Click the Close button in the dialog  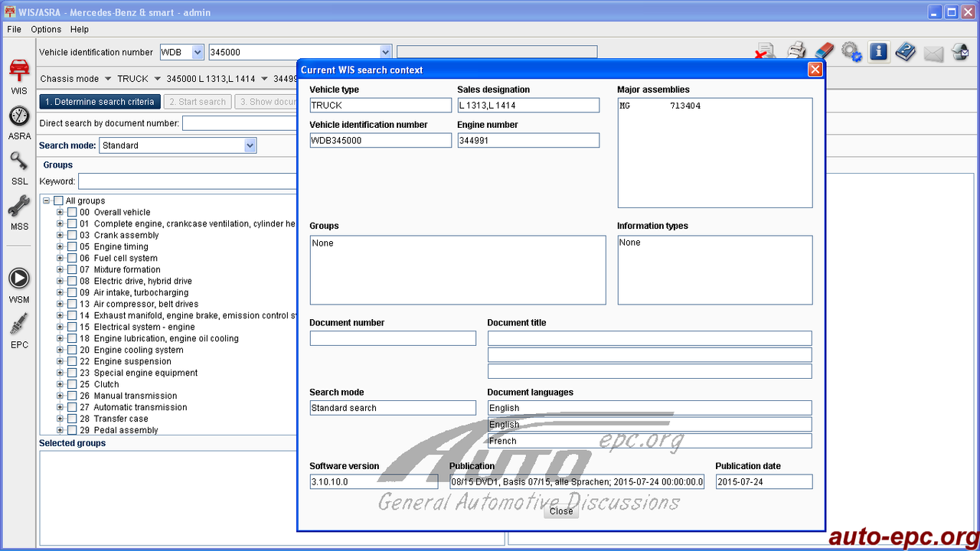click(561, 511)
